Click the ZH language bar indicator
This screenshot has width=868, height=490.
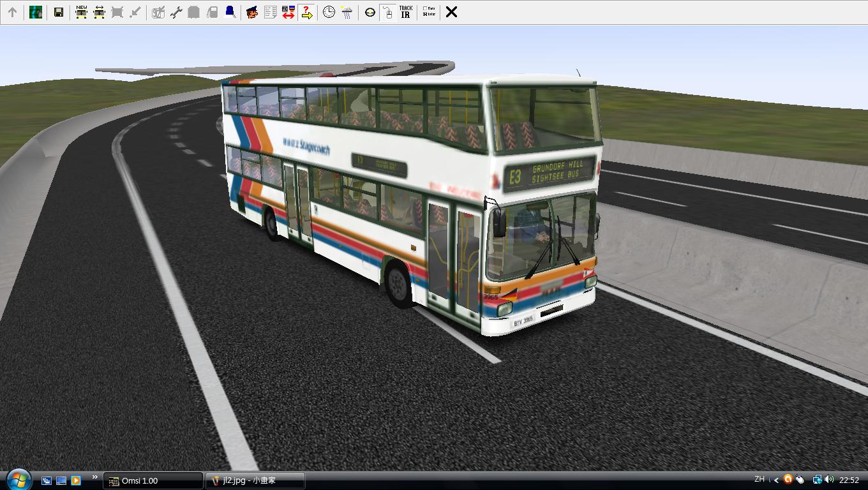759,479
